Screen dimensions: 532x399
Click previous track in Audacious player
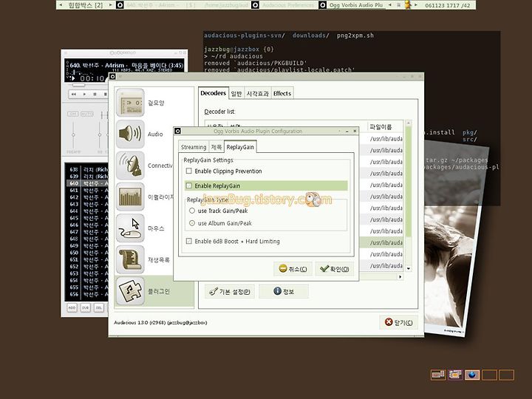pos(74,94)
